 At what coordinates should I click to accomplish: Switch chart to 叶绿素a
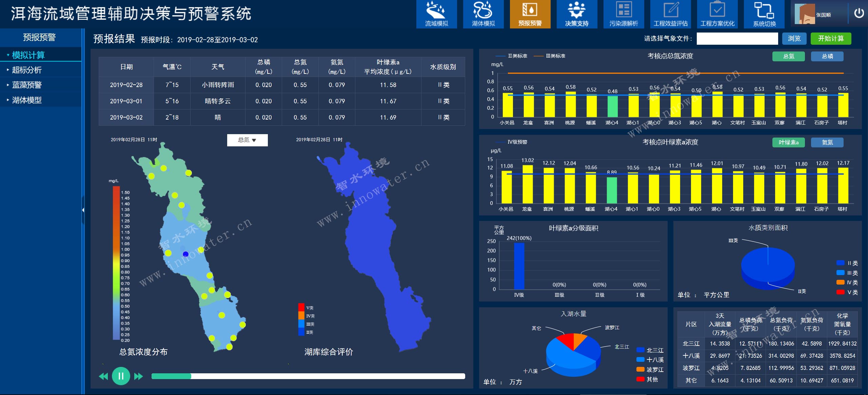[x=788, y=142]
